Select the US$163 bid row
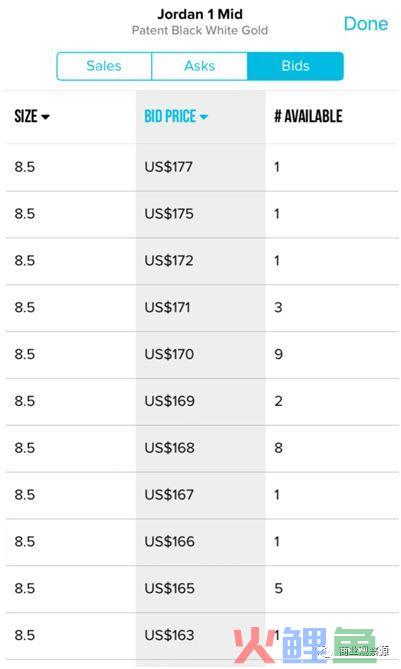This screenshot has height=669, width=401. [202, 636]
